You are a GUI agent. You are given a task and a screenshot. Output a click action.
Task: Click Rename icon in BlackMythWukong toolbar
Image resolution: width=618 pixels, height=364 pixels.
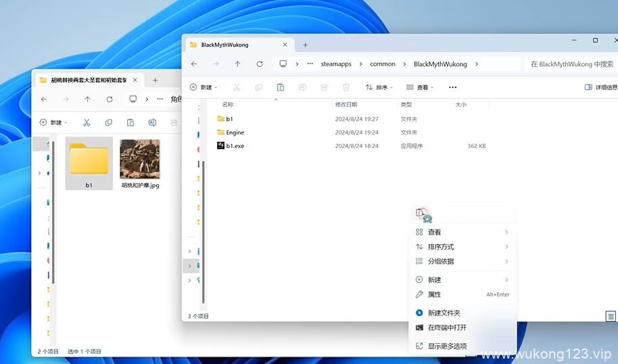(x=302, y=87)
